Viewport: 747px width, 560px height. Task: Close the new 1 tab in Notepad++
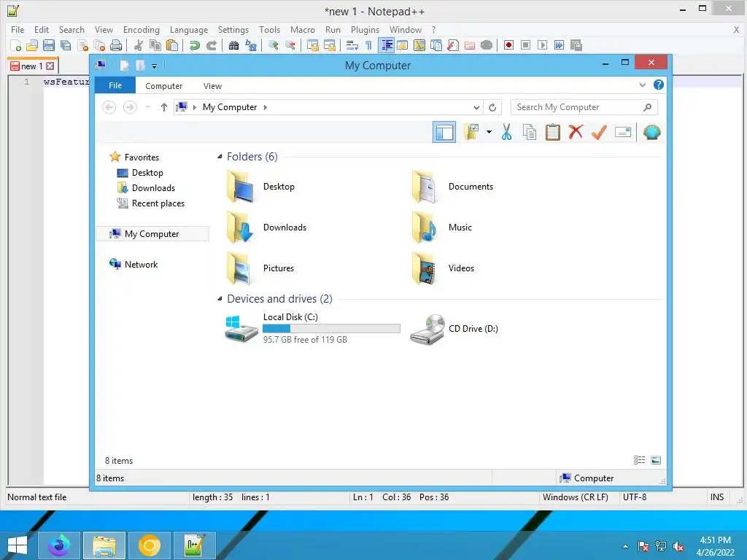[50, 66]
